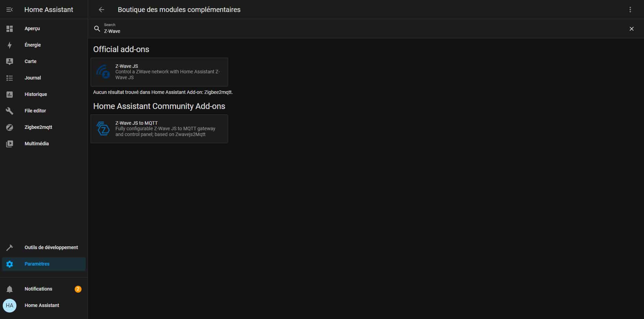This screenshot has height=319, width=644.
Task: Select the Paramètres item
Action: (x=44, y=264)
